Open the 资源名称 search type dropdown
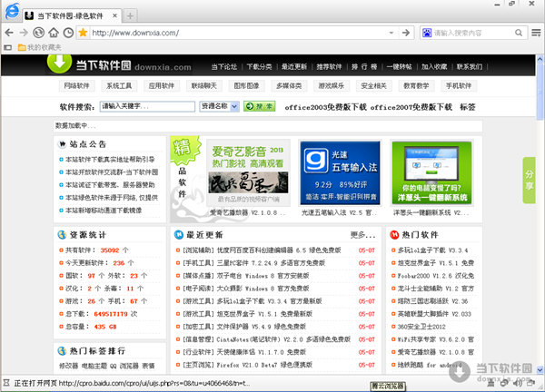The width and height of the screenshot is (545, 392). click(x=219, y=106)
